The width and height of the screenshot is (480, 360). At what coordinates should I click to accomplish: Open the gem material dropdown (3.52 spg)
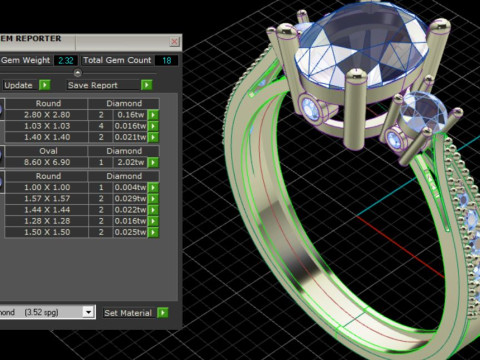point(88,312)
